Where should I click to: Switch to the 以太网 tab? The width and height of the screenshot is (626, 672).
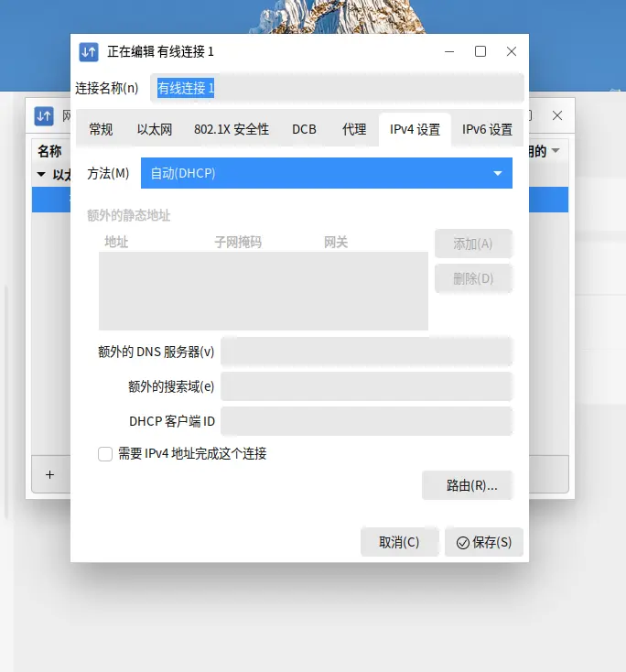[x=155, y=129]
